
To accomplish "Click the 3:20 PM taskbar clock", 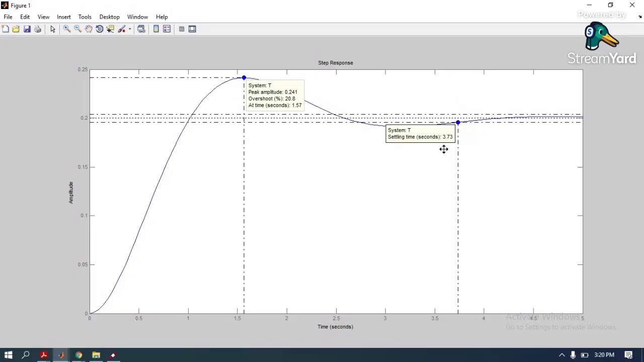I will (604, 355).
